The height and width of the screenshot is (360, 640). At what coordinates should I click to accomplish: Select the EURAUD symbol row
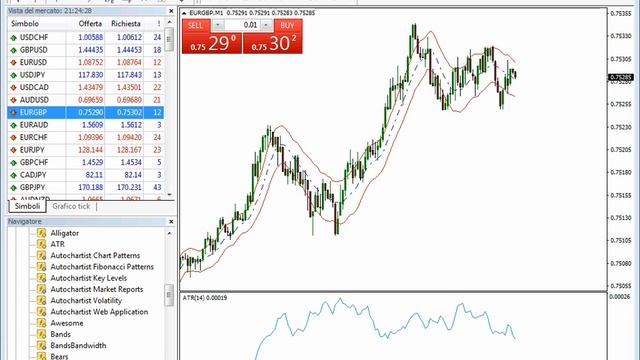[86, 125]
